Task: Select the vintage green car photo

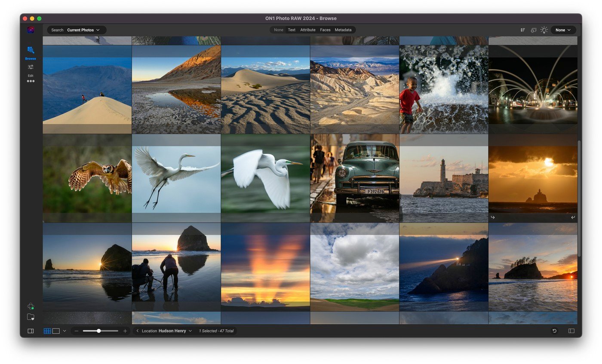Action: 355,178
